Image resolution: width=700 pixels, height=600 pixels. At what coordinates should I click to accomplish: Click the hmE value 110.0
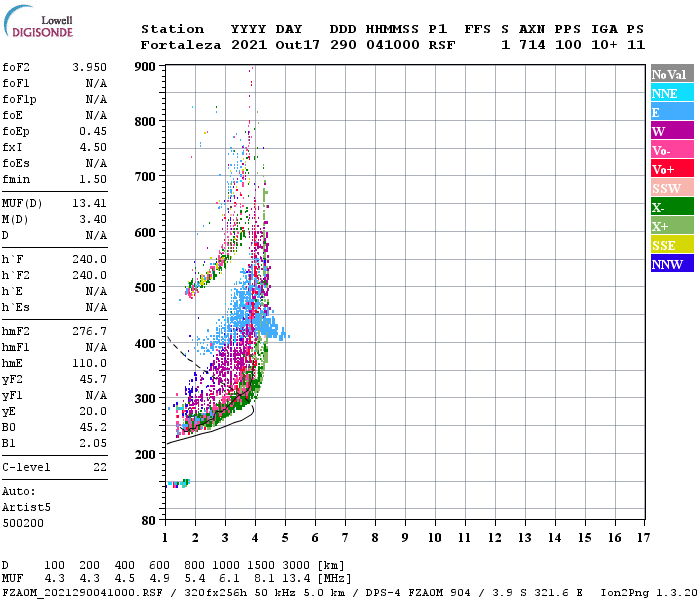click(x=90, y=363)
